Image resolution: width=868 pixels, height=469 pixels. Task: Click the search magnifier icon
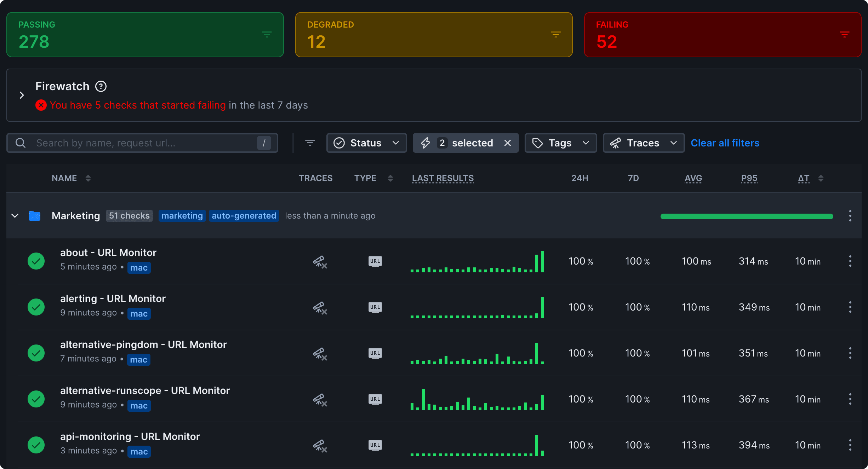coord(20,143)
